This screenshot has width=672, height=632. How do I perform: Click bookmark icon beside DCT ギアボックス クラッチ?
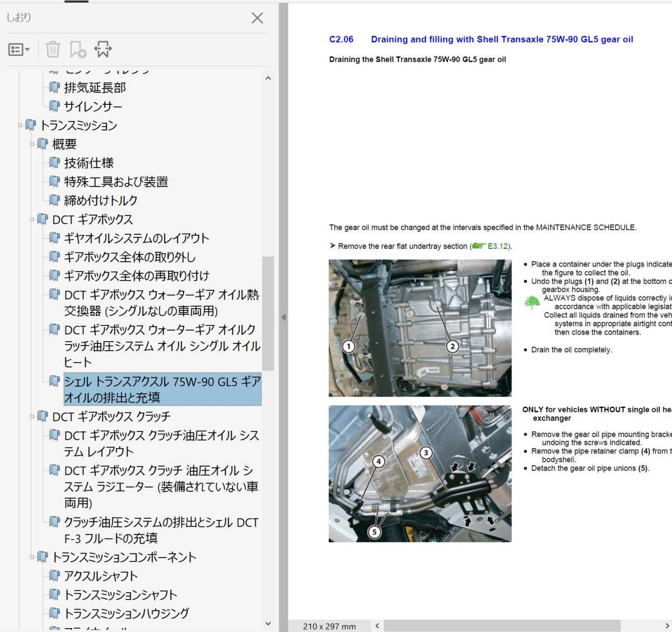[x=43, y=416]
